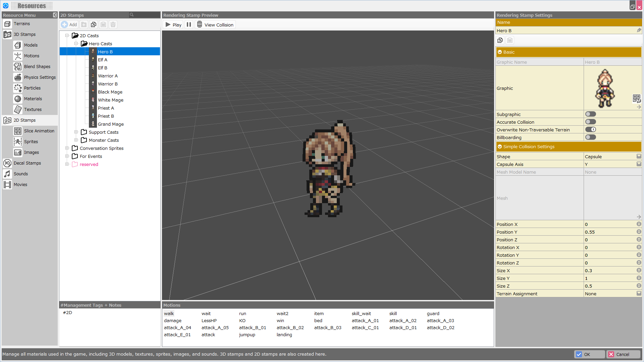Open the Particles resource category

pyautogui.click(x=32, y=88)
